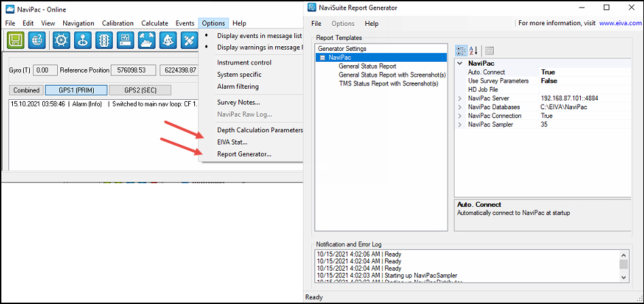The height and width of the screenshot is (304, 644).
Task: Toggle Display events in message list
Action: pos(260,36)
